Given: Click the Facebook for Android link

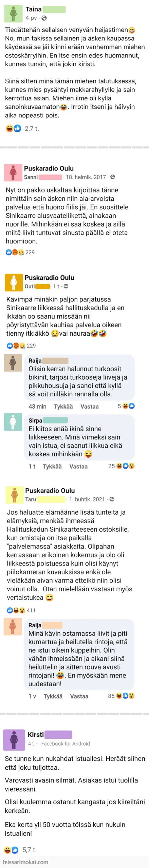Looking at the screenshot, I should tap(66, 744).
